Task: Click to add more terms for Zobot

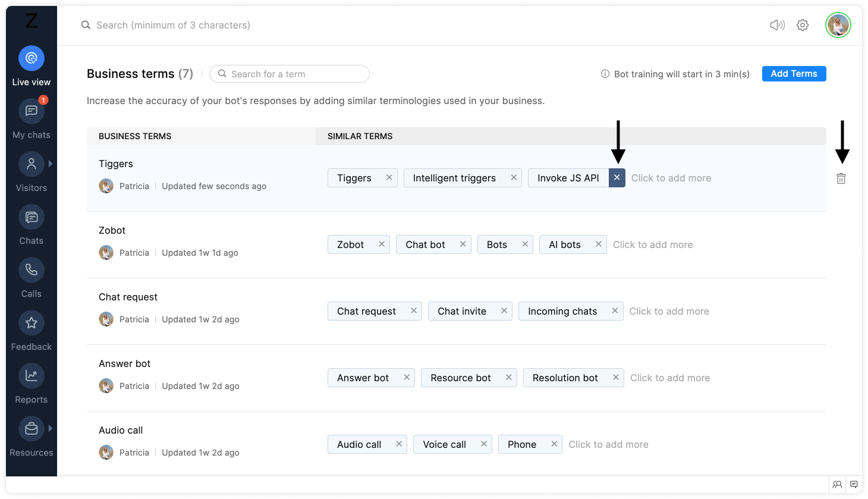Action: coord(653,244)
